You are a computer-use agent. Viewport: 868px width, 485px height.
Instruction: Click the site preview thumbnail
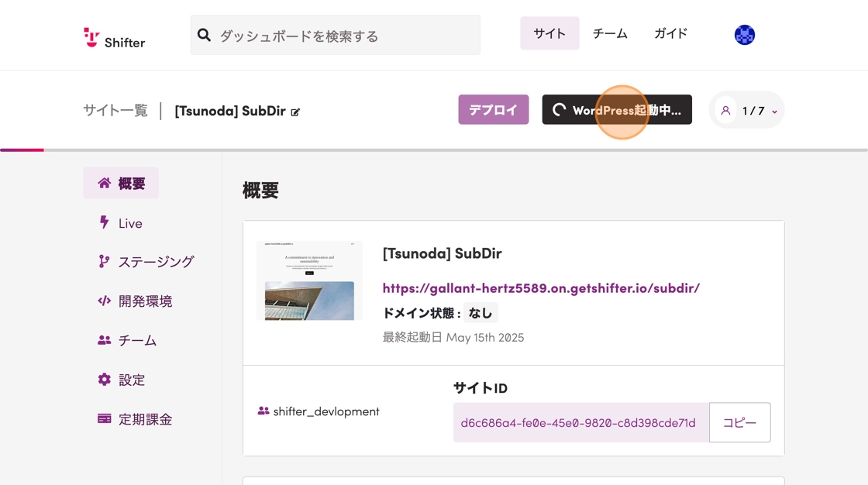tap(309, 280)
